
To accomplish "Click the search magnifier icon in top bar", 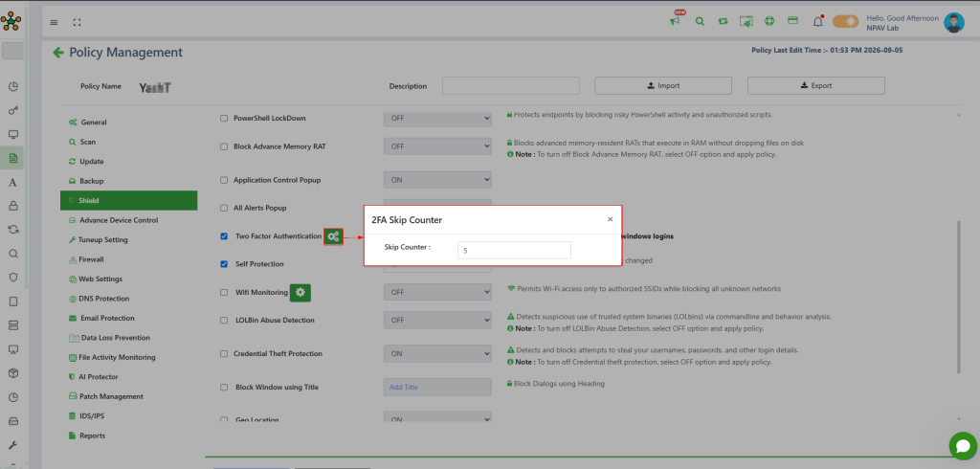I will click(700, 21).
